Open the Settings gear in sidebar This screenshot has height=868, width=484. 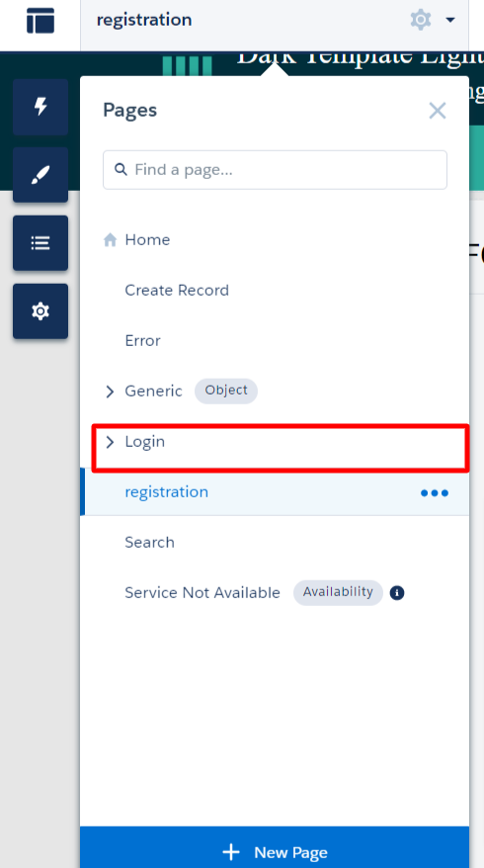click(40, 311)
